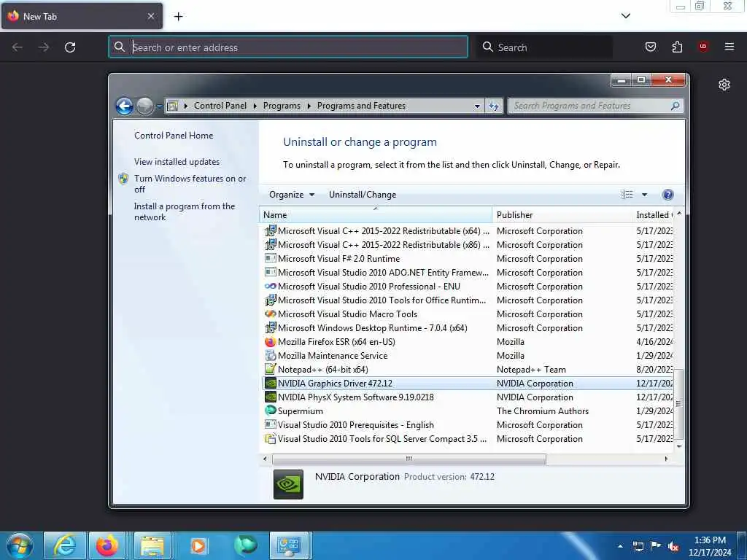Screen dimensions: 747x560
Task: Select Mozilla Firefox ESR list icon
Action: [x=270, y=342]
